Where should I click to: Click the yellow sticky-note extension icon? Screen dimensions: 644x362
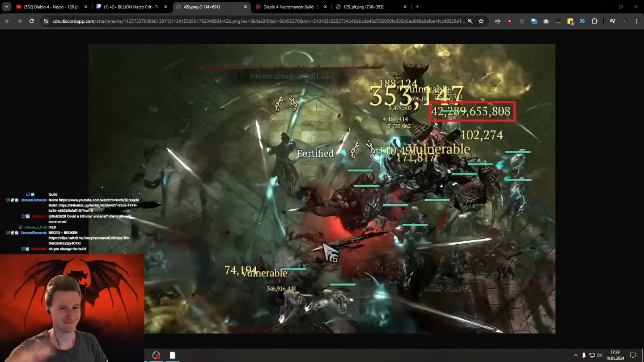click(x=570, y=21)
